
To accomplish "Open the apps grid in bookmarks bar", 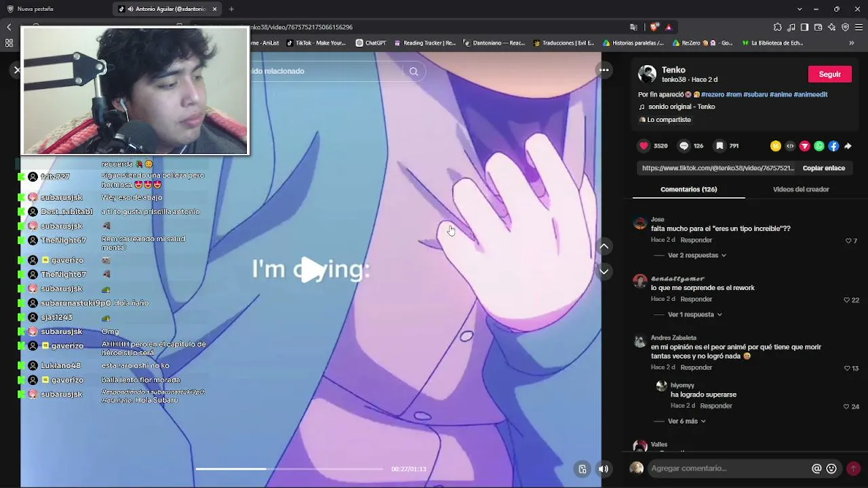I will 9,43.
